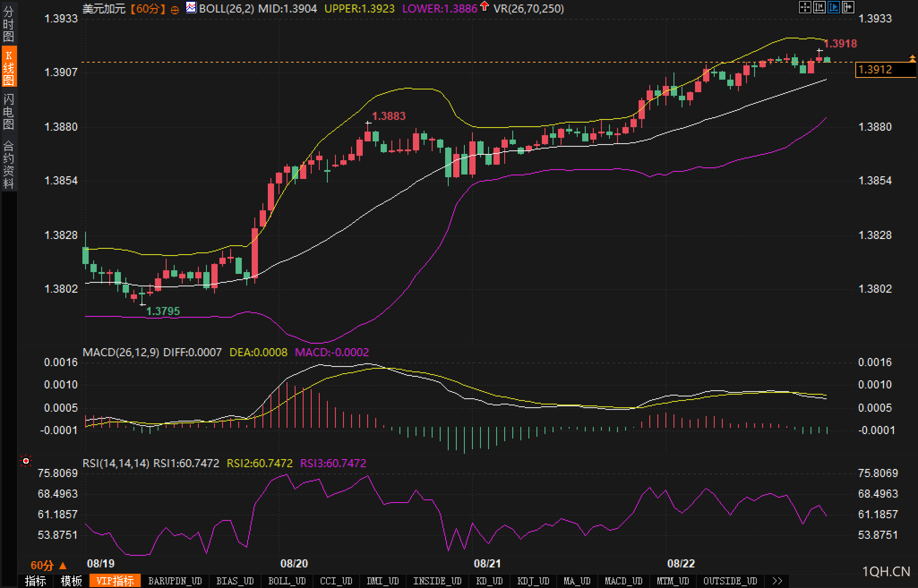Screen dimensions: 918x588
Task: Switch to 分时图 view in sidebar
Action: coord(9,24)
